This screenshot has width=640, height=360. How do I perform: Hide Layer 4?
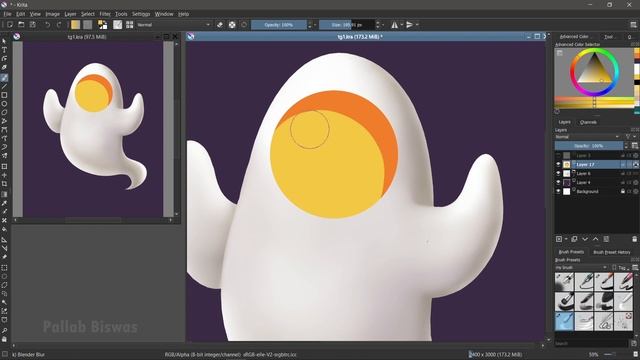pos(558,182)
